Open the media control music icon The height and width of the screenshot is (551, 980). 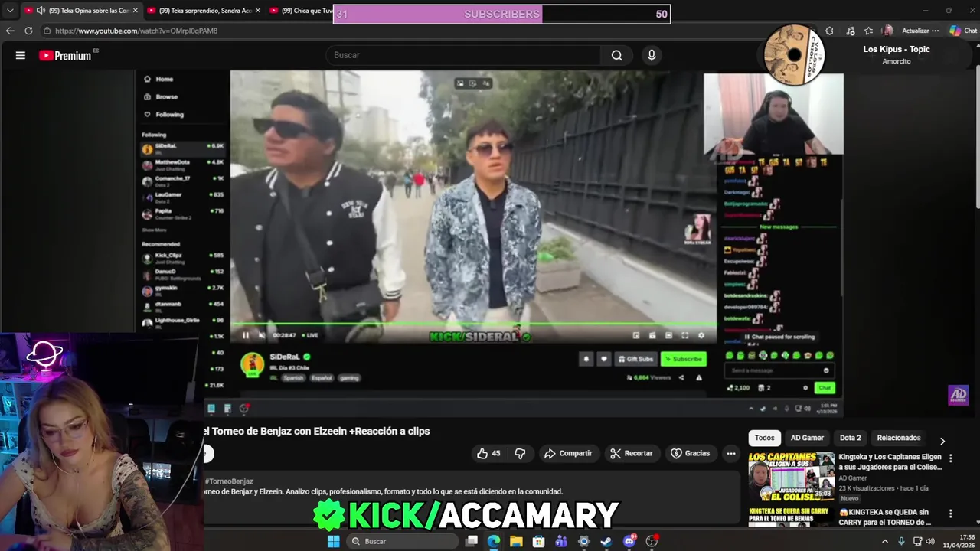(851, 31)
